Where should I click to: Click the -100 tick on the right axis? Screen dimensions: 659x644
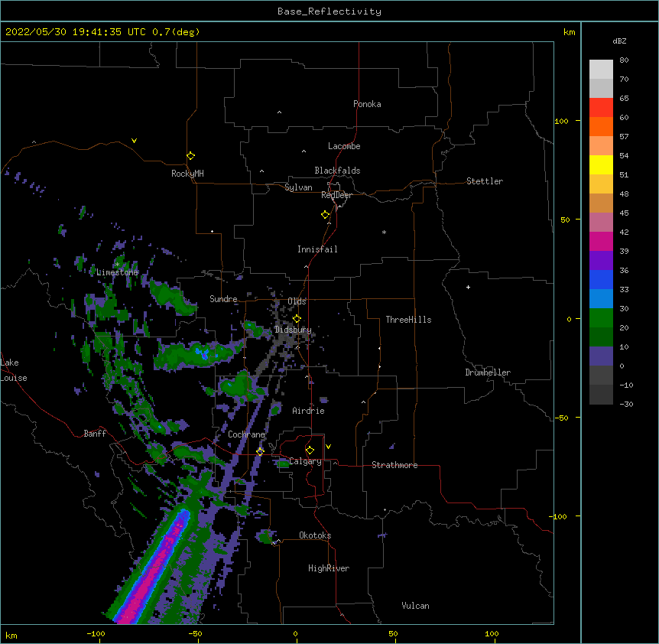tap(558, 516)
